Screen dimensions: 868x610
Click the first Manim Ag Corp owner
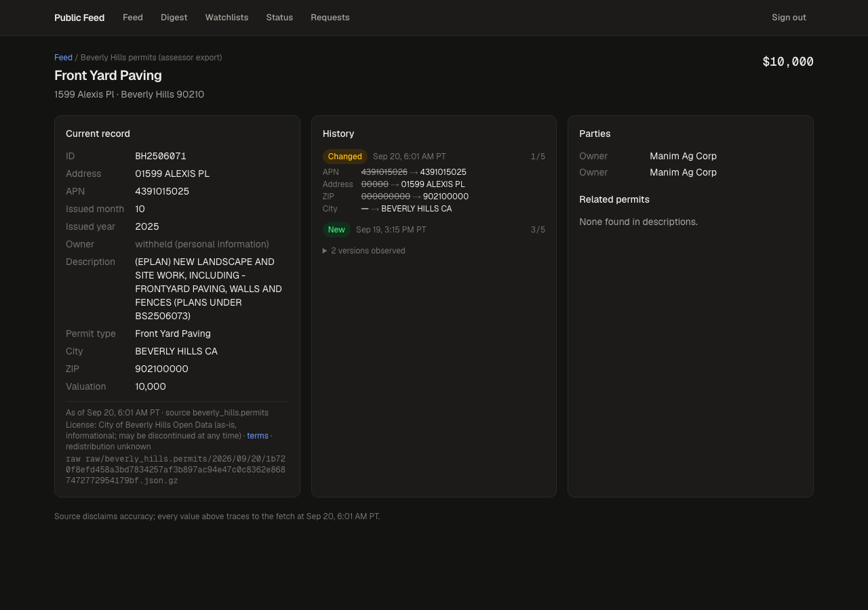tap(683, 156)
